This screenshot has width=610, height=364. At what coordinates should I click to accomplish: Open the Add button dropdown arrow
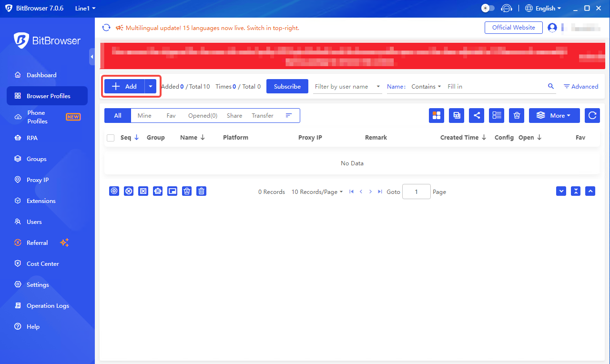coord(151,86)
